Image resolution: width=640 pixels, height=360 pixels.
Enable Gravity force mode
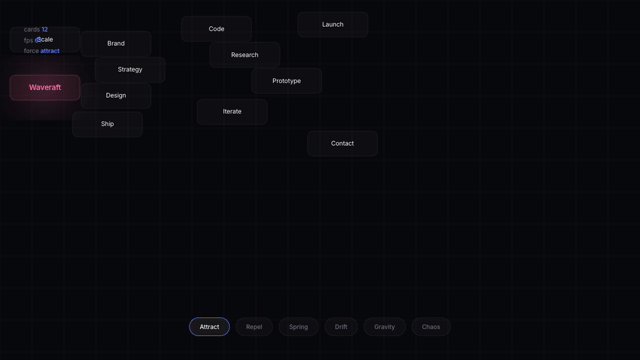384,327
